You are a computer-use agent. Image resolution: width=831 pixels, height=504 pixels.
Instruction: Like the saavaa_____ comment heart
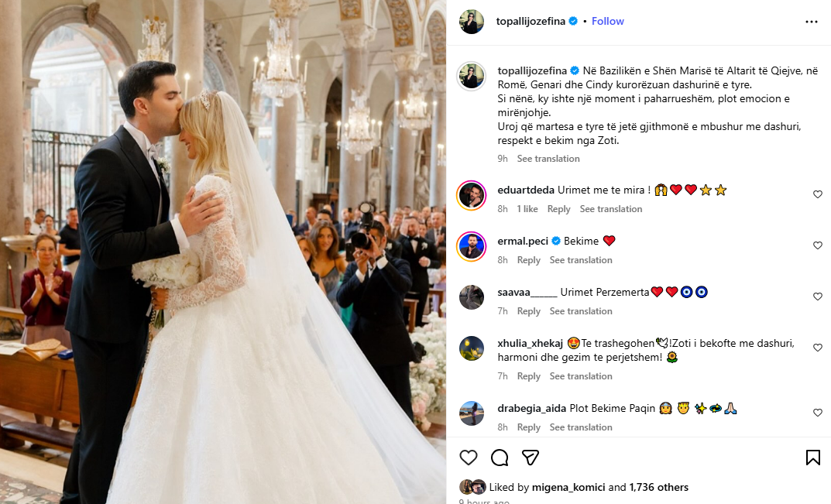point(818,297)
